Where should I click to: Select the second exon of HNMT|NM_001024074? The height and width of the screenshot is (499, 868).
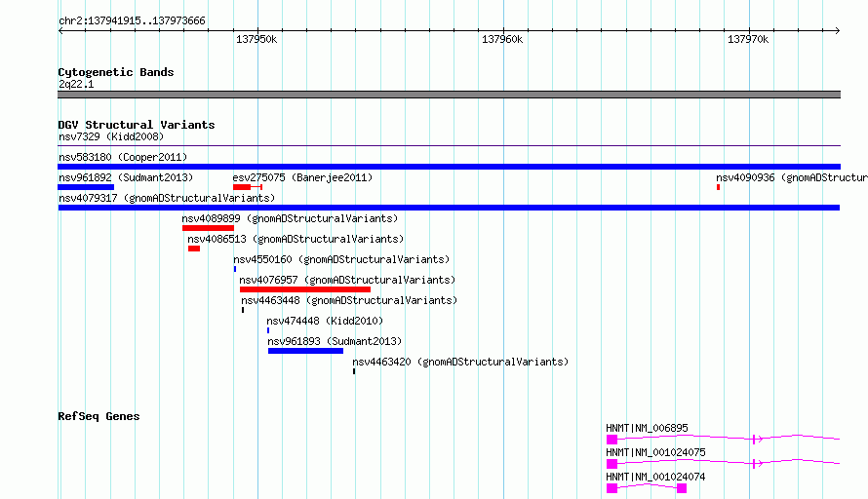point(682,488)
